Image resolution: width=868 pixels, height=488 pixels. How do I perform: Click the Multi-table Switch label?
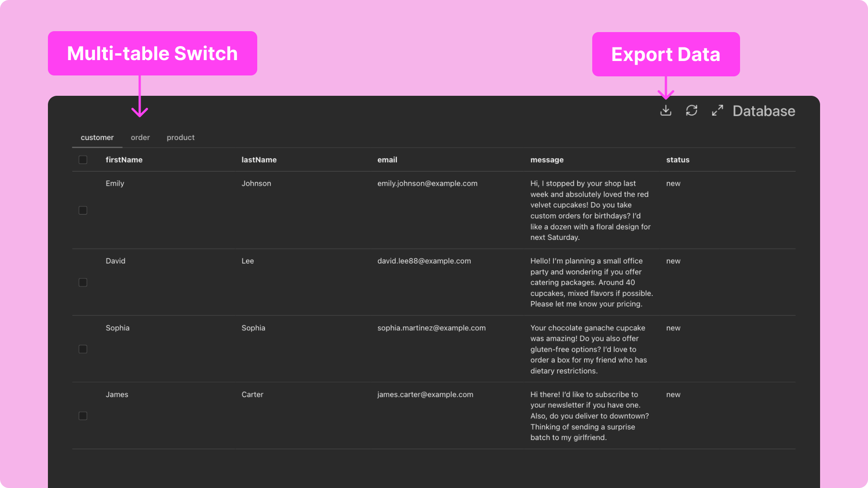tap(152, 53)
